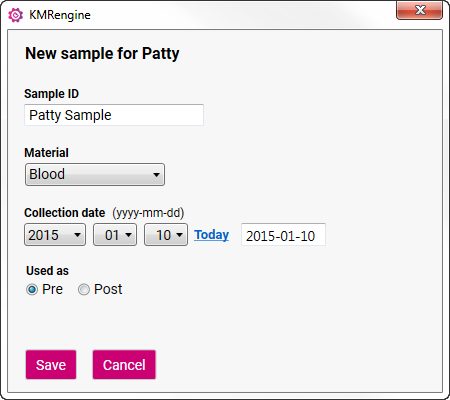Focus the Sample ID text field
The height and width of the screenshot is (400, 450).
[x=114, y=115]
